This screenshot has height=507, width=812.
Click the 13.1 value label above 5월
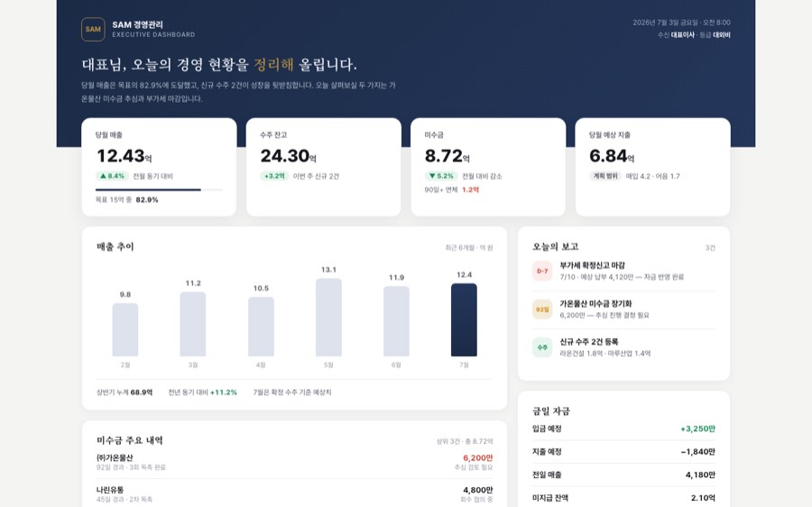(x=328, y=270)
